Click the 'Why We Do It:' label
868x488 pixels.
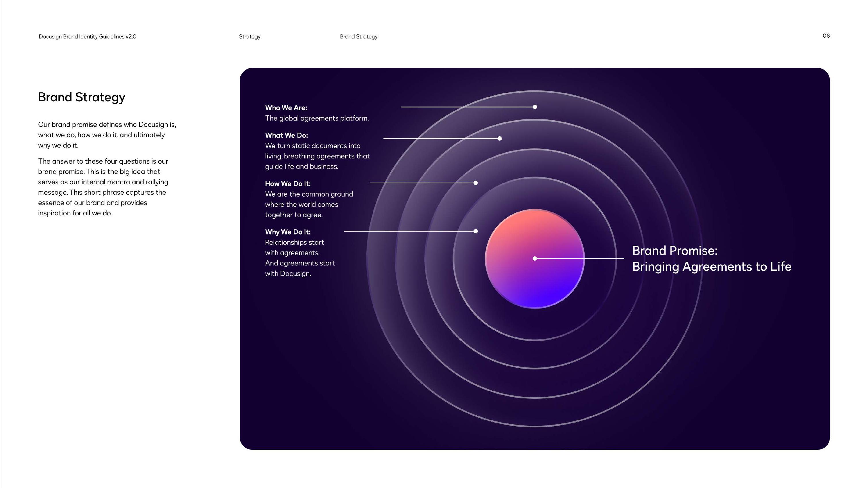coord(287,232)
